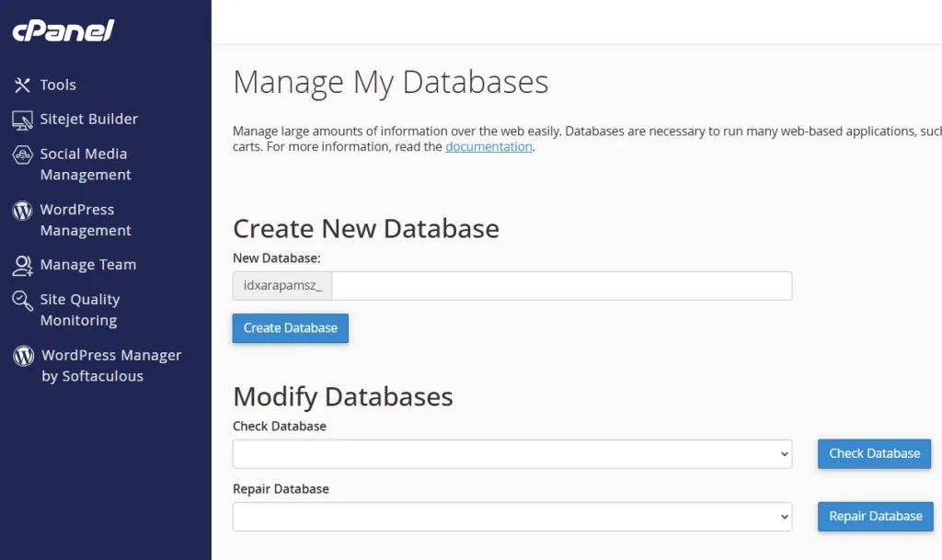
Task: Select the Sitejet Builder text label
Action: coord(88,120)
